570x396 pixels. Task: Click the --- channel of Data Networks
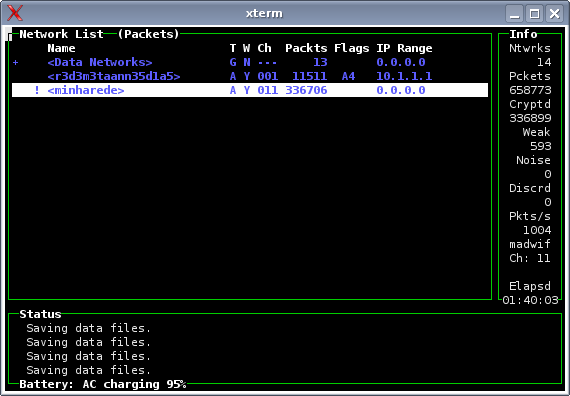click(x=268, y=63)
